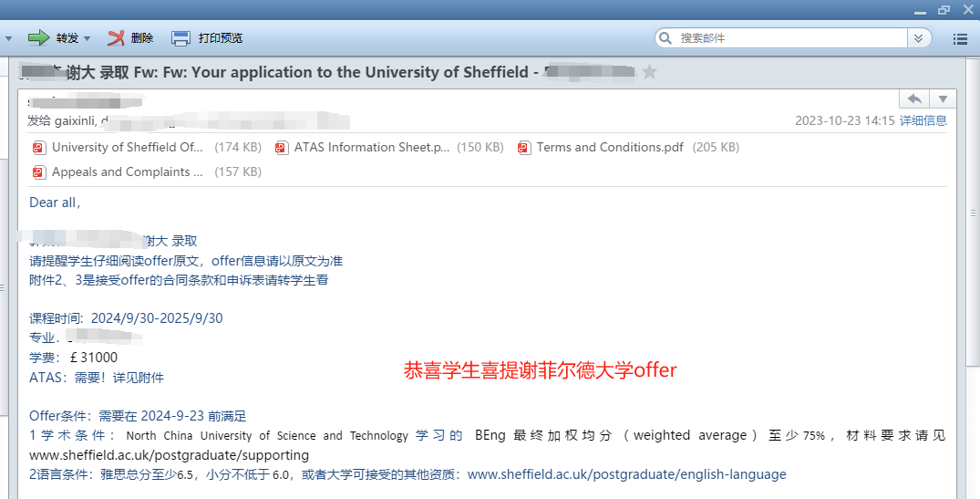Click the reply arrow button in message header

914,99
